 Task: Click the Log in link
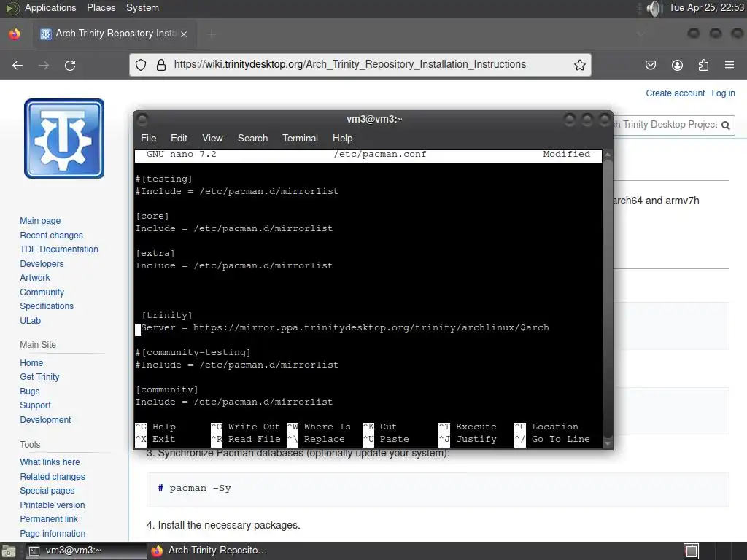click(723, 93)
